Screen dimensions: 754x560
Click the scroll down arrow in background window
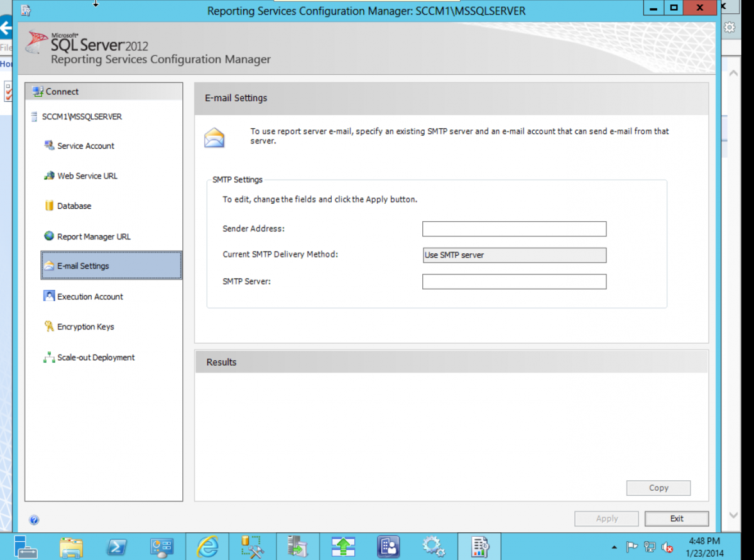click(733, 515)
